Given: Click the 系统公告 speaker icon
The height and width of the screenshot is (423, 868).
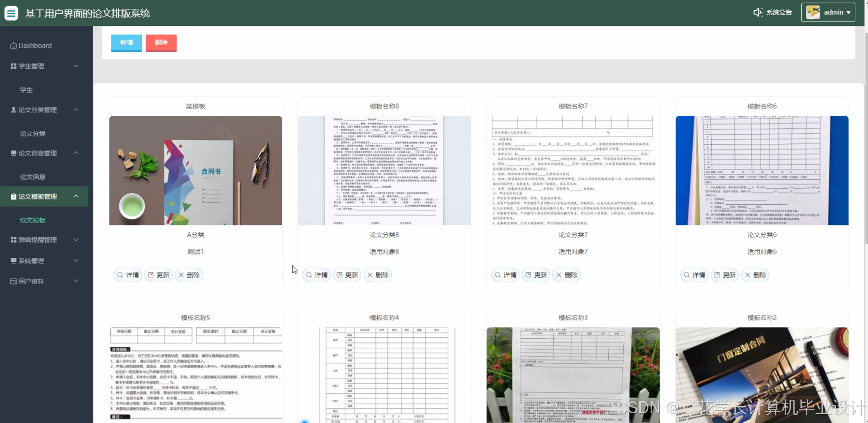Looking at the screenshot, I should [x=757, y=12].
